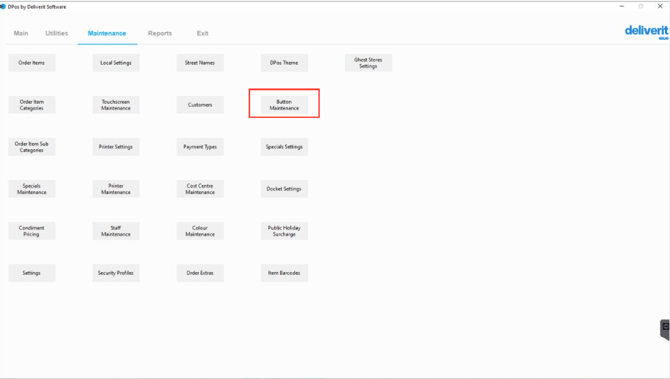The width and height of the screenshot is (670, 379).
Task: Open the Reports tab
Action: point(160,33)
